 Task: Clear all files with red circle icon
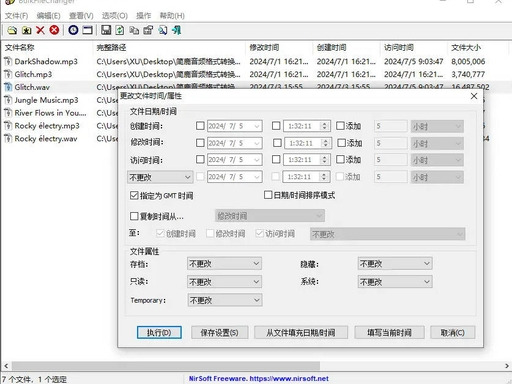[54, 30]
